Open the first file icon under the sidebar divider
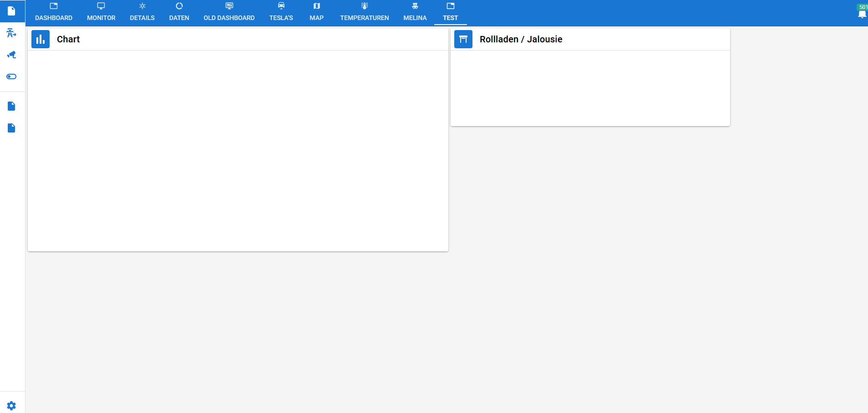The width and height of the screenshot is (868, 413). 11,106
